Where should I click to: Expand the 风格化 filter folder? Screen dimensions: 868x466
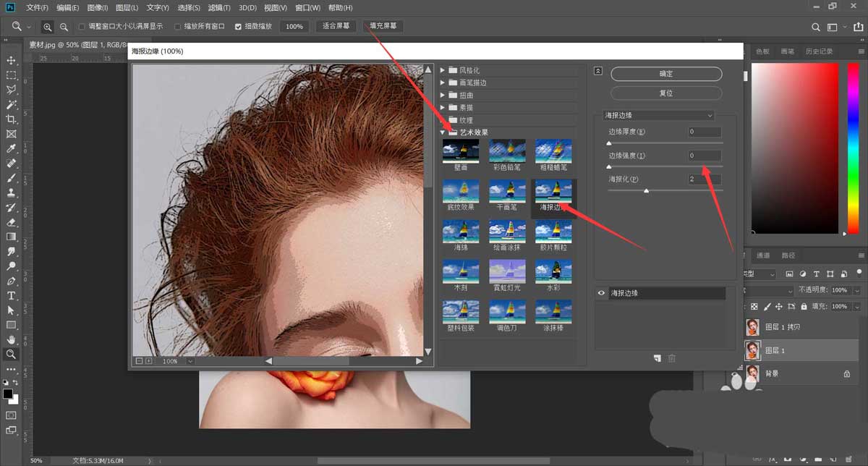pyautogui.click(x=443, y=70)
